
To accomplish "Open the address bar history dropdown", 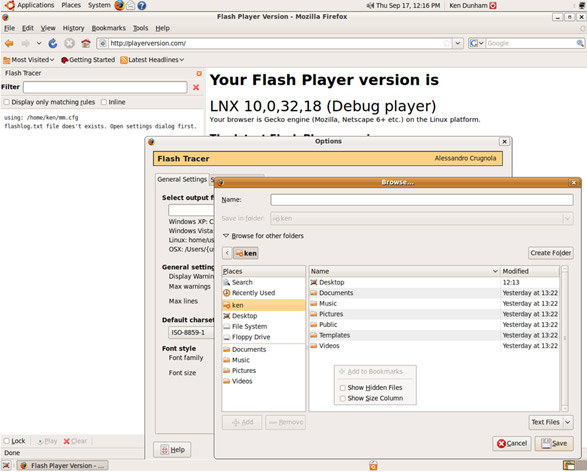I will pyautogui.click(x=457, y=43).
